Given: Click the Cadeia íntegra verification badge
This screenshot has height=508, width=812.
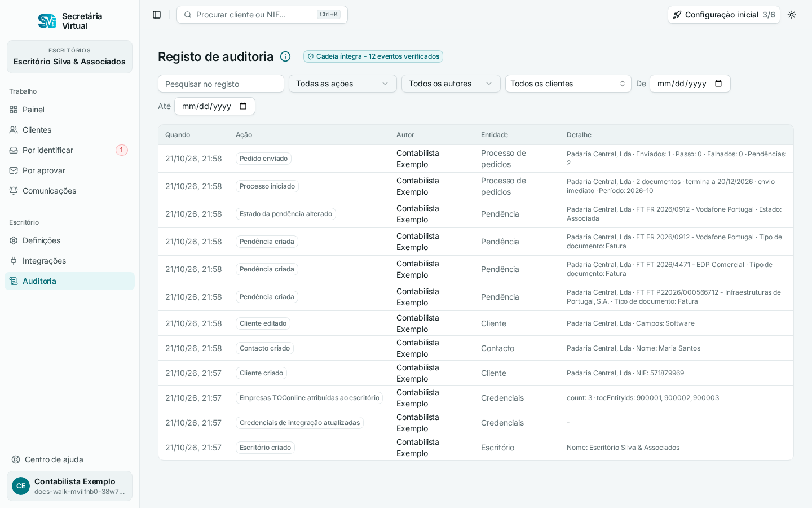Looking at the screenshot, I should click(373, 56).
